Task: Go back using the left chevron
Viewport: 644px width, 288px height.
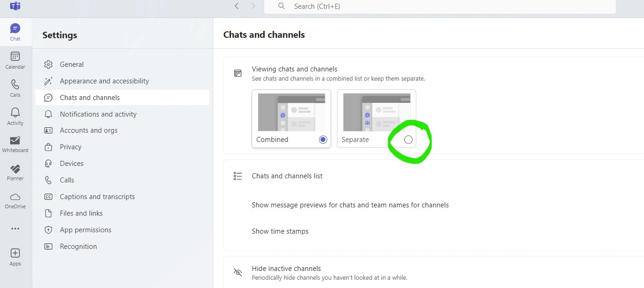Action: tap(236, 6)
